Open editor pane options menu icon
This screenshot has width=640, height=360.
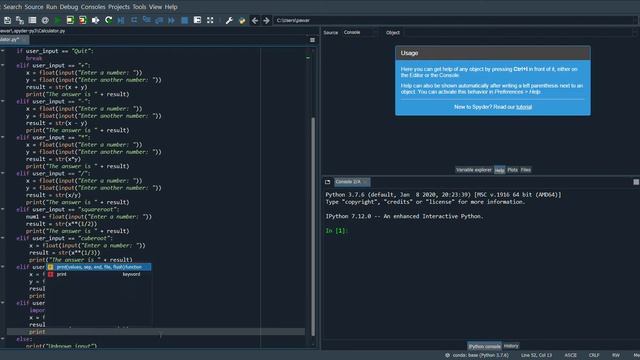tap(312, 40)
